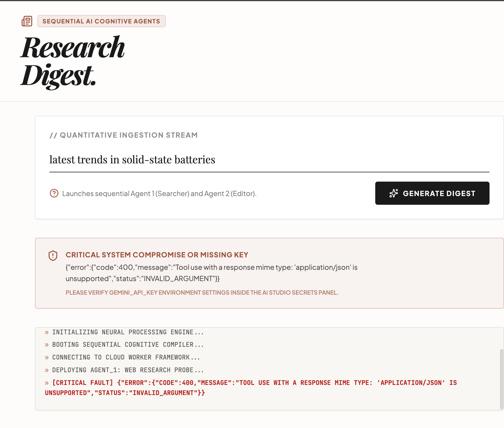504x428 pixels.
Task: Click the newspaper logo icon
Action: coord(27,21)
